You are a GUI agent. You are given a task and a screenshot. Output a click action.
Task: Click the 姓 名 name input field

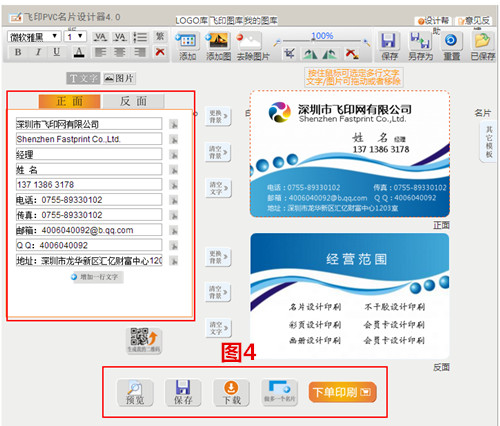pos(89,169)
